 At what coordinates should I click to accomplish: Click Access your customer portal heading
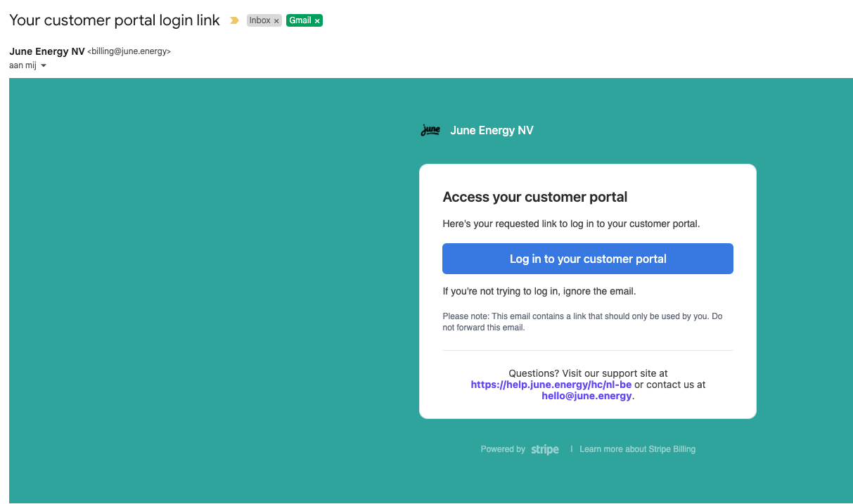point(535,197)
